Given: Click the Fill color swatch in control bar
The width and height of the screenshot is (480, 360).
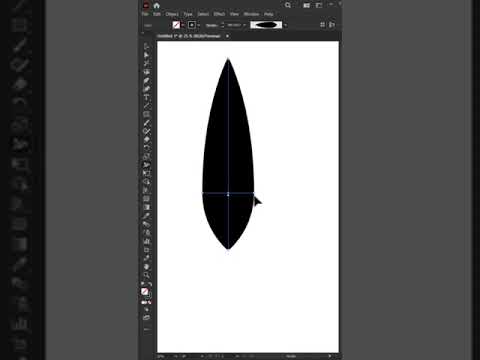Looking at the screenshot, I should point(176,25).
